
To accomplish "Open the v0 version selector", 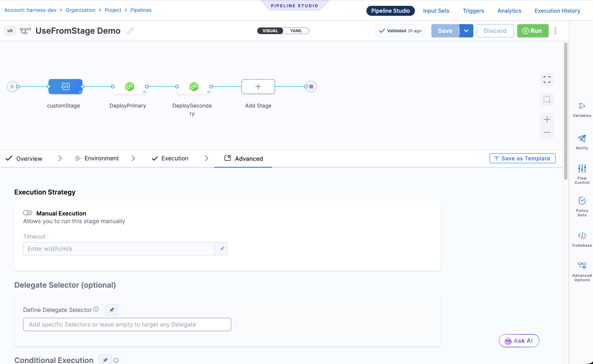I will tap(10, 31).
